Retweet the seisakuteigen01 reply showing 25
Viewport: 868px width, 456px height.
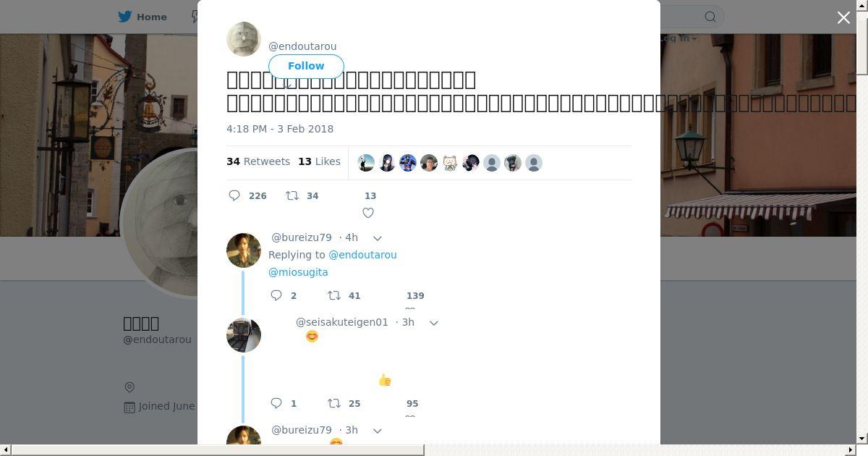(x=334, y=403)
